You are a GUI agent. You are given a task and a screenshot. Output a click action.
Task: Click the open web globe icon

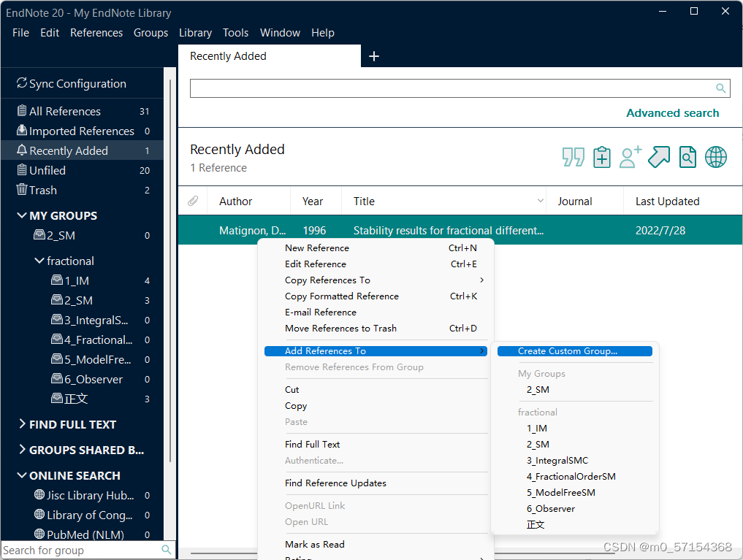(x=716, y=157)
